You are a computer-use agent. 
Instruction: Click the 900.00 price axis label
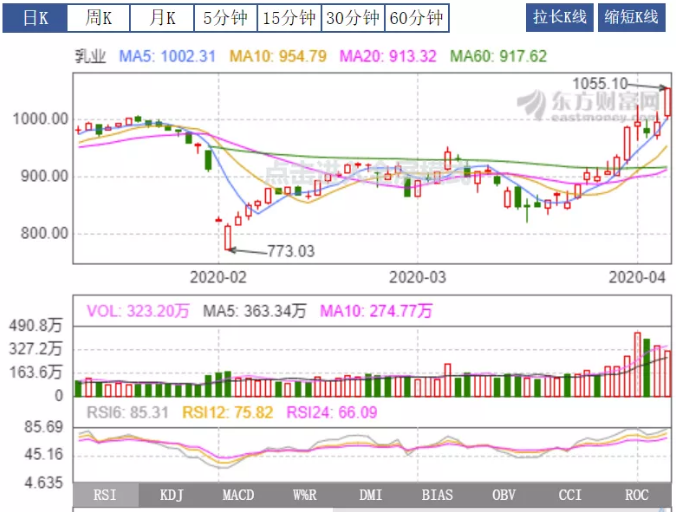click(44, 176)
